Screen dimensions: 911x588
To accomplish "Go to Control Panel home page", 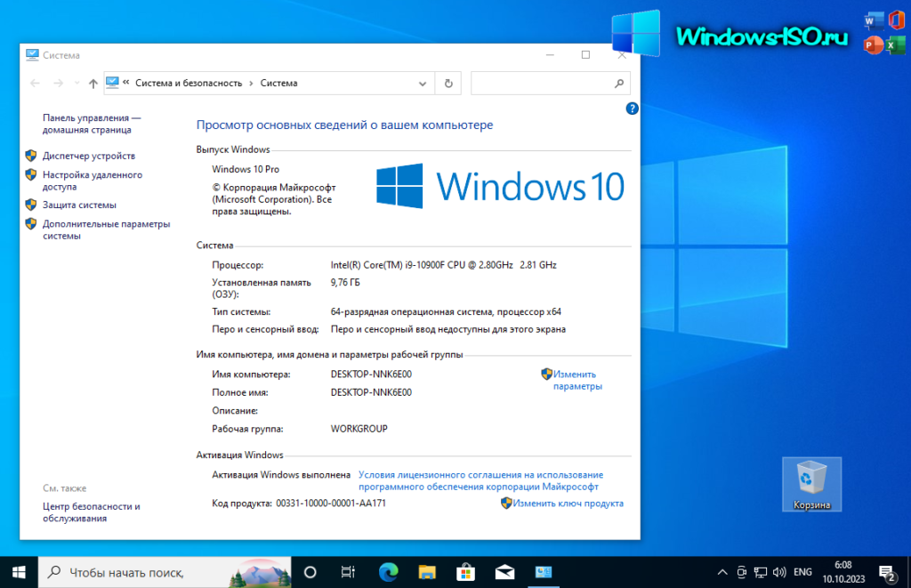I will [x=92, y=124].
